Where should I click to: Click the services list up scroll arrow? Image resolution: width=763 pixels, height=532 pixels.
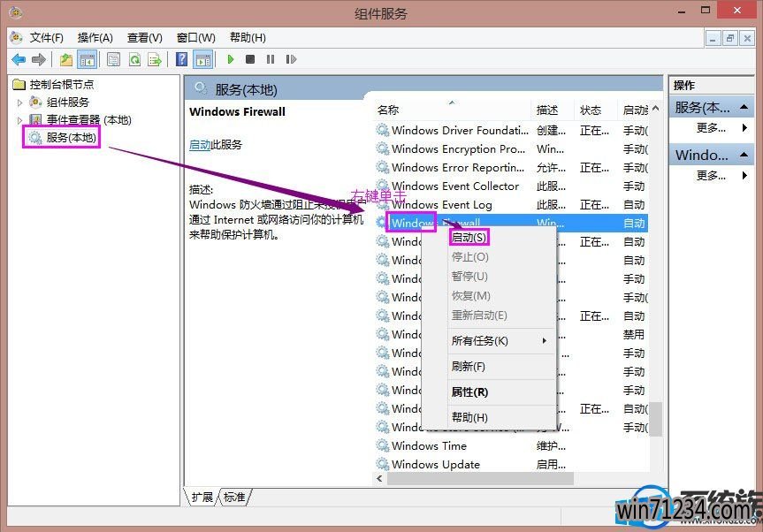click(656, 109)
